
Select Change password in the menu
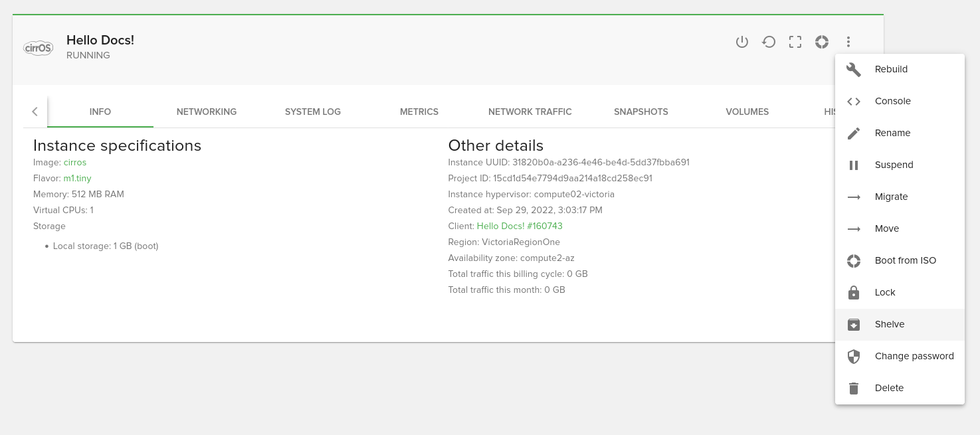(914, 356)
